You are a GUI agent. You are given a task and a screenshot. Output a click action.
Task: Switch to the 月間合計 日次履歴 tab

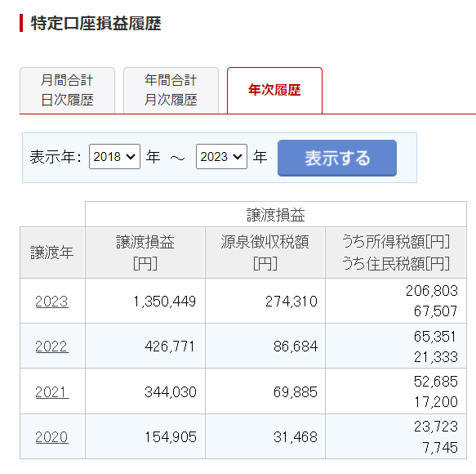point(67,90)
